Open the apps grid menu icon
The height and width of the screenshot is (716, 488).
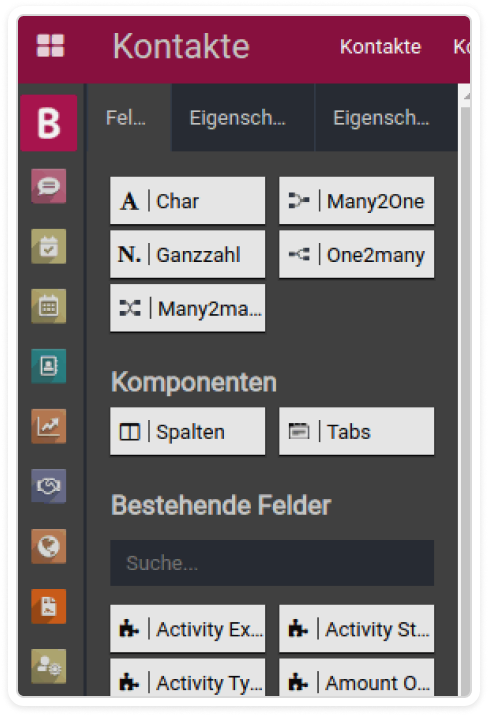[50, 46]
